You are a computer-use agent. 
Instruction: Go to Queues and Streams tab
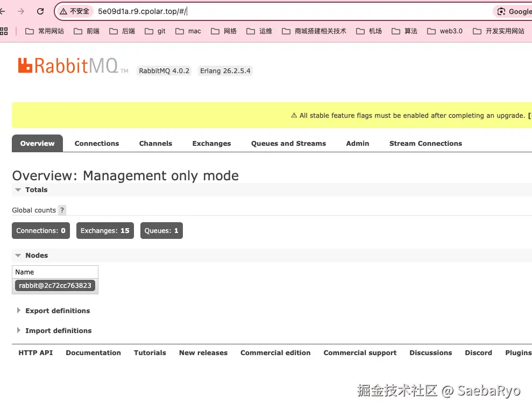[x=288, y=143]
